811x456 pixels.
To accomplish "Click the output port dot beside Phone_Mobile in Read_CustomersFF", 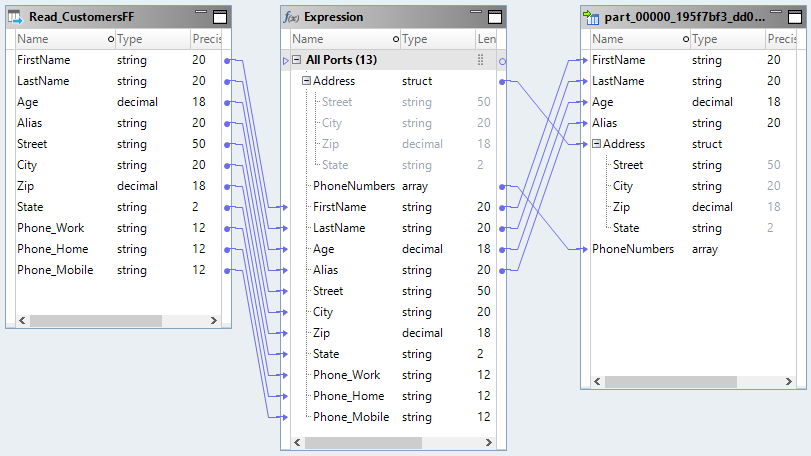I will click(x=228, y=270).
